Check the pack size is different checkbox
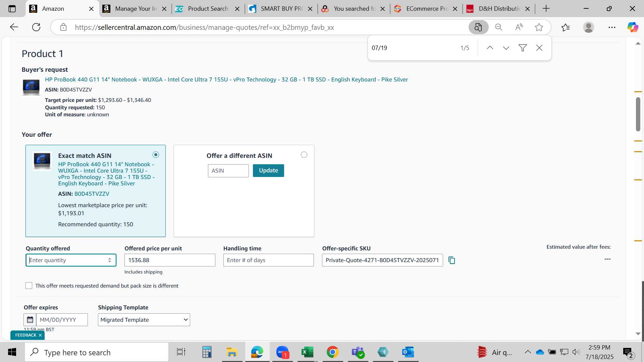644x362 pixels. [29, 286]
